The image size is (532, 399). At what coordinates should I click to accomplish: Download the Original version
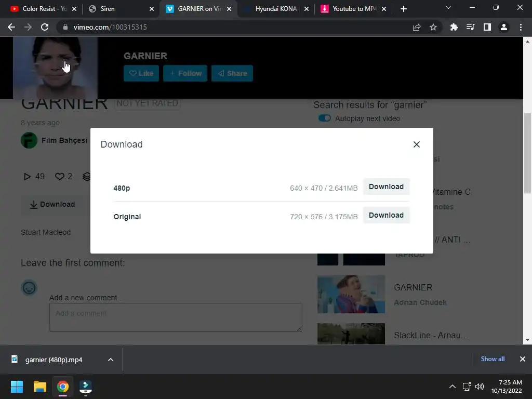coord(386,215)
